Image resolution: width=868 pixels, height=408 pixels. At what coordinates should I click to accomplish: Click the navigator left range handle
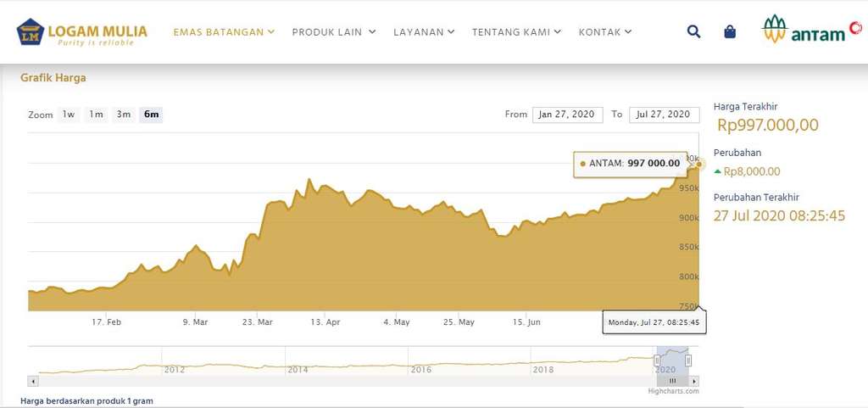tap(657, 360)
